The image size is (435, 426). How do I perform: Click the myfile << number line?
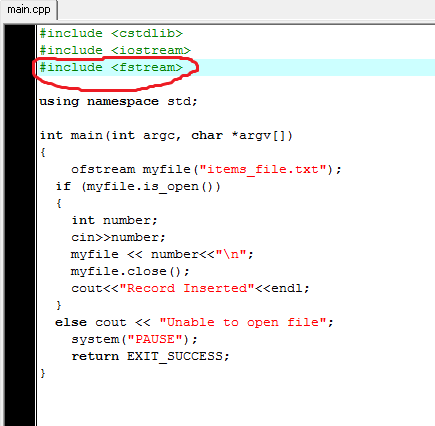tap(162, 255)
